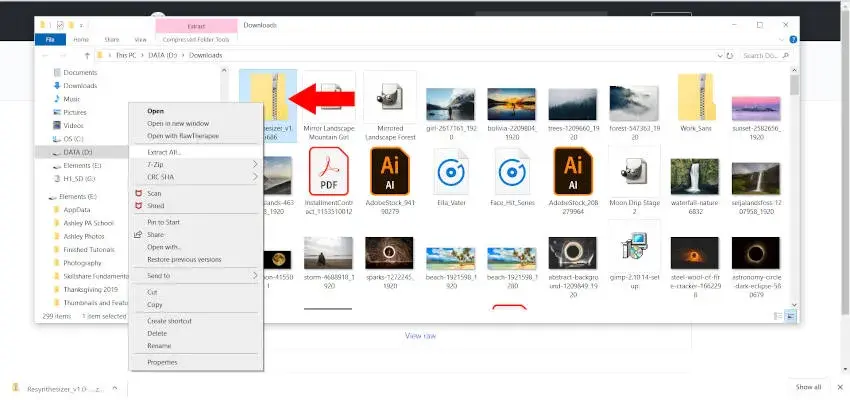Select Mirrored Landscape Forest file icon

point(390,96)
